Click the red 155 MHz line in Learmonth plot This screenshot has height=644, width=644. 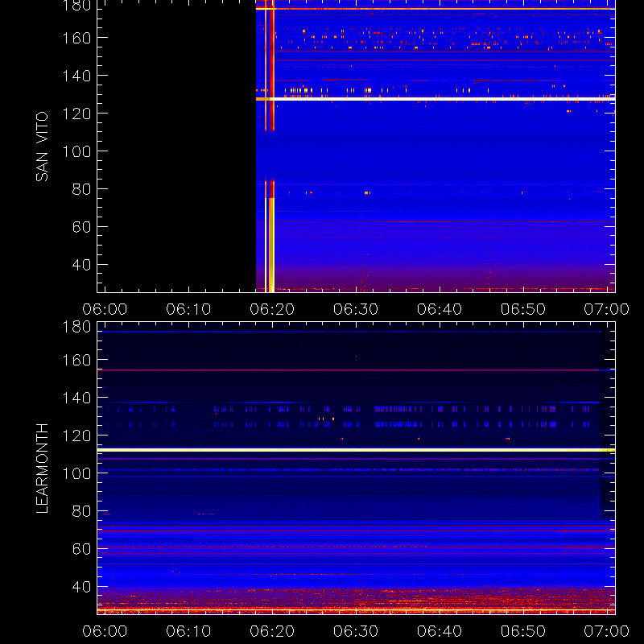pyautogui.click(x=349, y=370)
